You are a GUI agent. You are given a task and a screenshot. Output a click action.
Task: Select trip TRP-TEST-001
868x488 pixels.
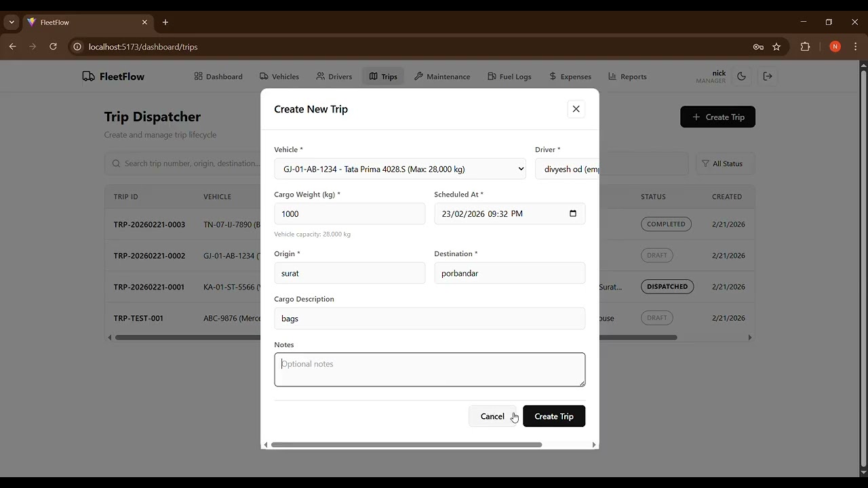[x=138, y=318]
